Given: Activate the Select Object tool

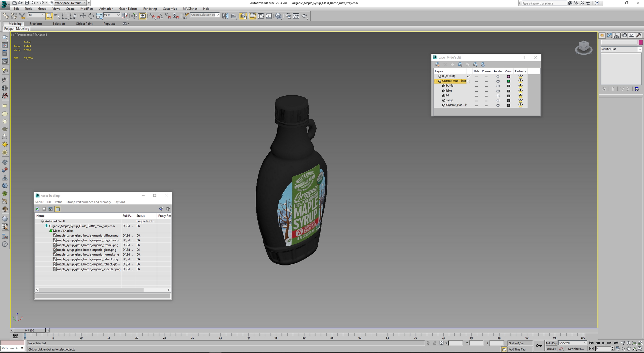Looking at the screenshot, I should pos(49,16).
